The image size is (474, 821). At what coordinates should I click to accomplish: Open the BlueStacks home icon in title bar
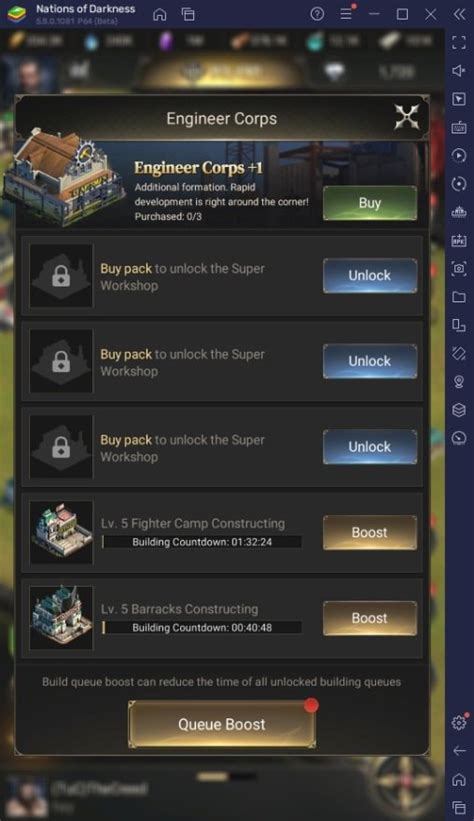pos(160,14)
